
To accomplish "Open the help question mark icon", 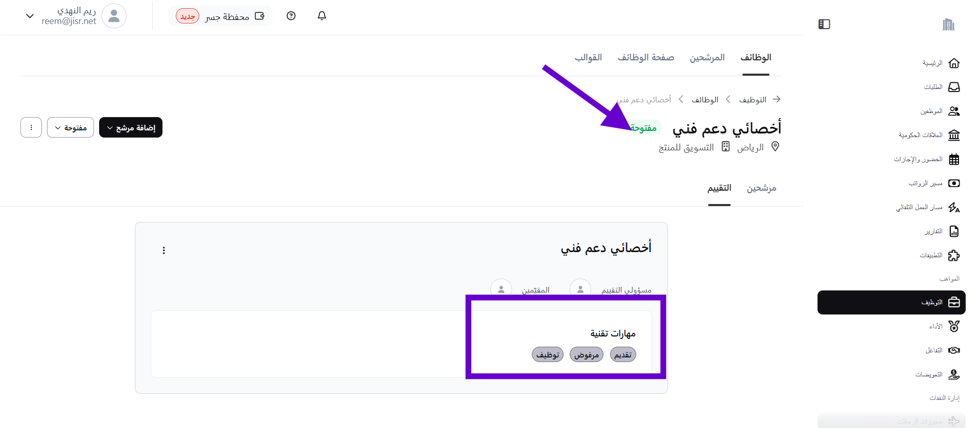I will point(291,16).
